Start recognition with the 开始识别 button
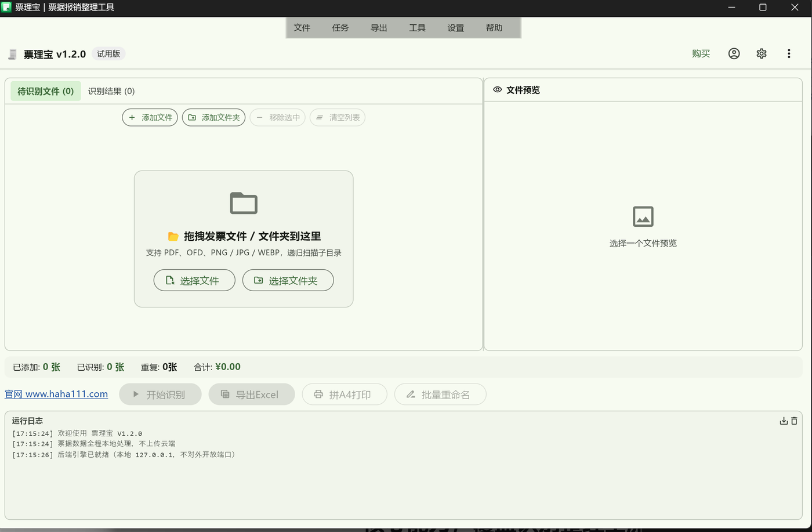The height and width of the screenshot is (532, 812). click(160, 395)
